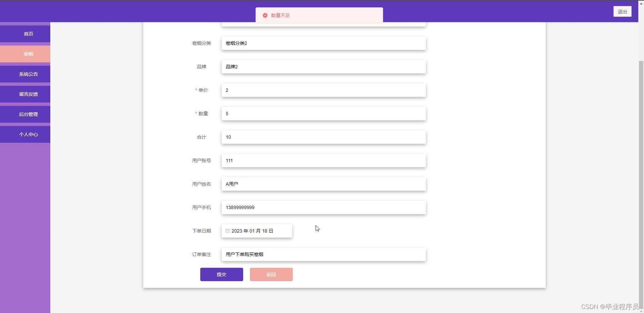644x313 pixels.
Task: Click the 用户账号 field showing 111
Action: click(x=324, y=161)
